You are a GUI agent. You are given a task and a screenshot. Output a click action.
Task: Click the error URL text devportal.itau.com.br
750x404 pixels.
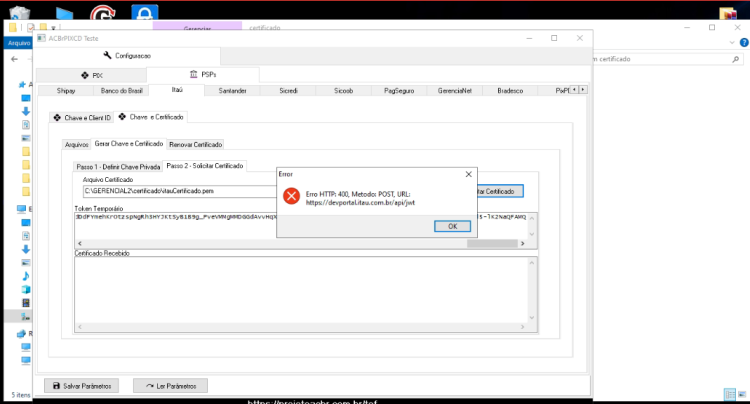tap(360, 203)
